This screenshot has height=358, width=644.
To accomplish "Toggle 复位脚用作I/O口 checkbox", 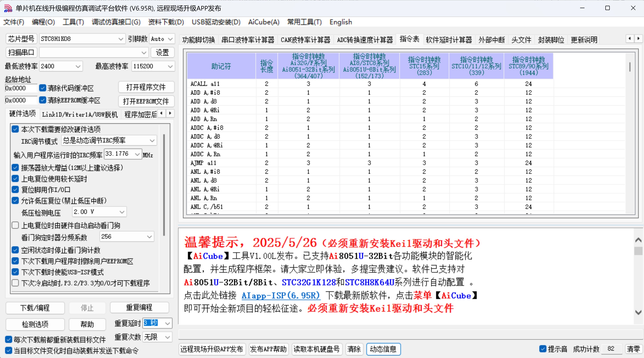I will 15,190.
